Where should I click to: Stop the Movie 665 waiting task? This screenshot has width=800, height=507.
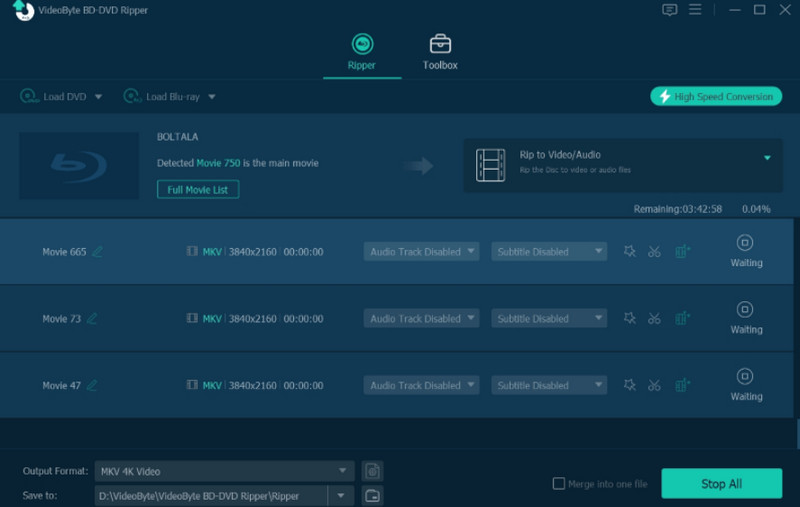745,243
